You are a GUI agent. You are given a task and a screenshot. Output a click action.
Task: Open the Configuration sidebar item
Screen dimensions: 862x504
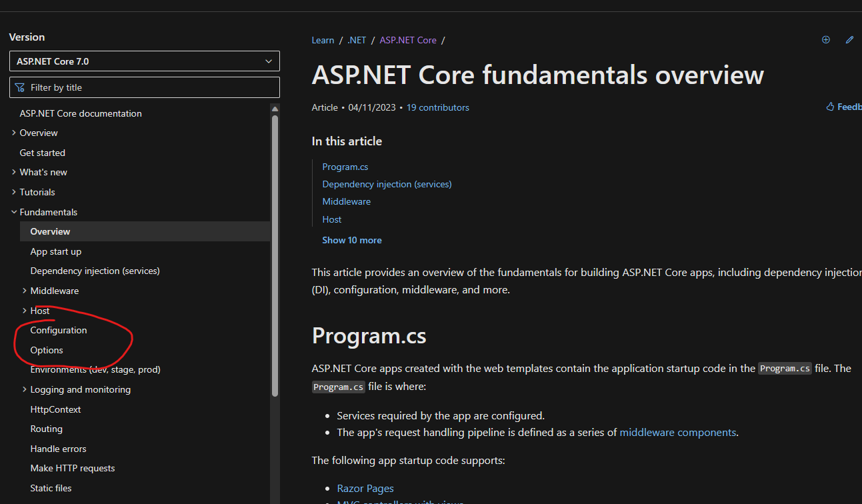coord(59,330)
